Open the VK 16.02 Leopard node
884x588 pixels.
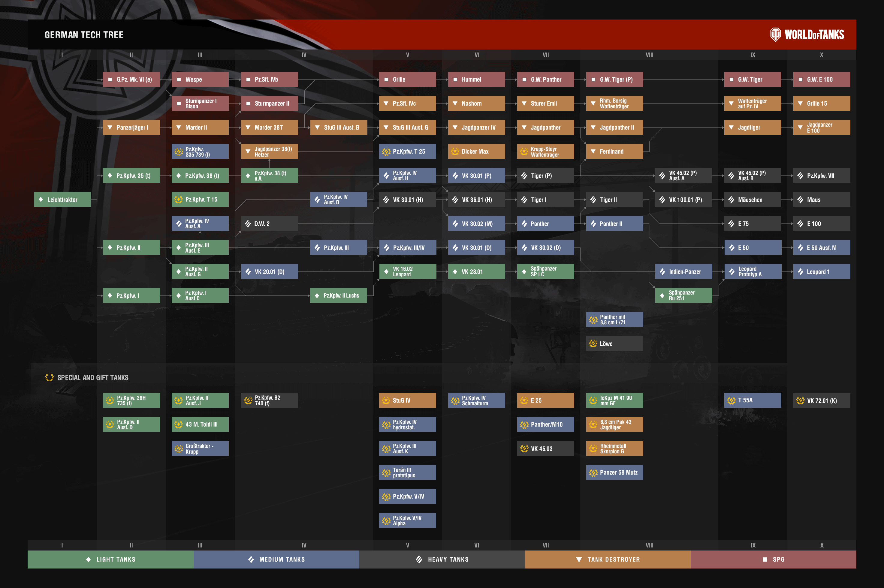coord(408,271)
